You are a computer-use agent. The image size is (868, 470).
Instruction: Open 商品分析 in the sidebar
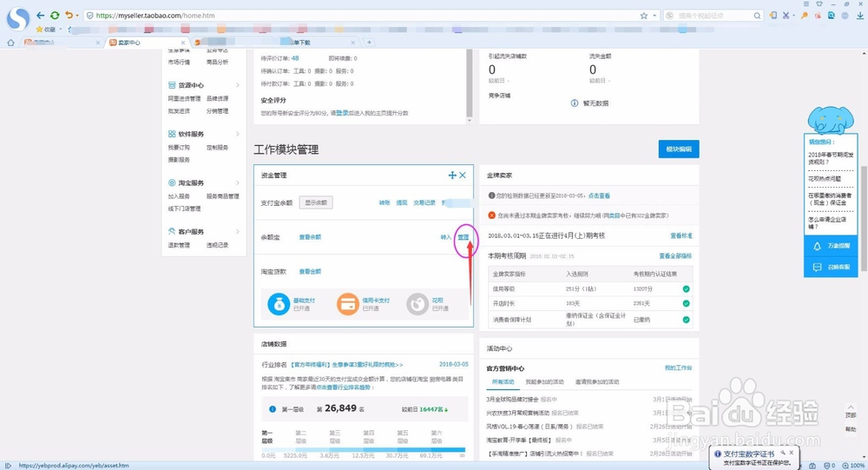218,62
